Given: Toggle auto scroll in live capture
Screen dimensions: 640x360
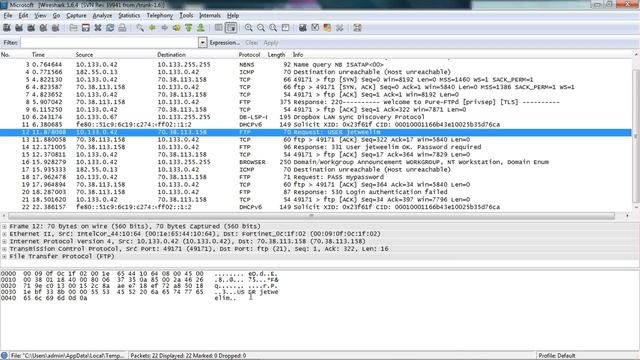Looking at the screenshot, I should (231, 28).
